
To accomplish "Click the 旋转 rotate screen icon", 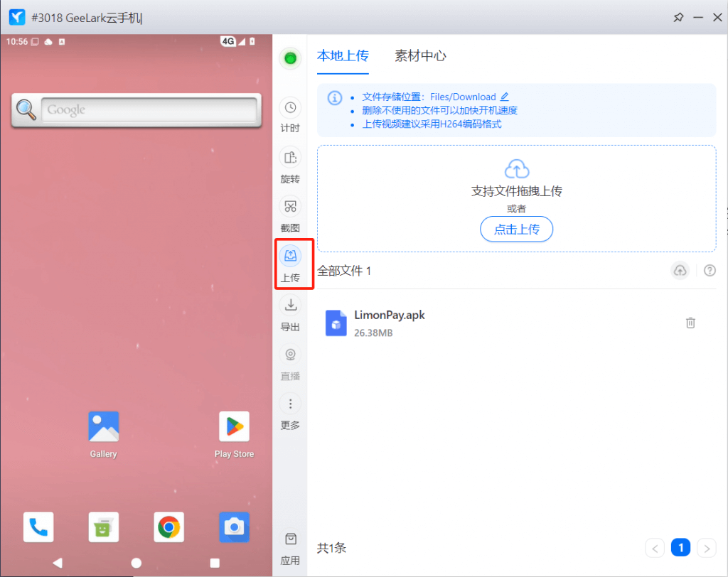I will 290,158.
